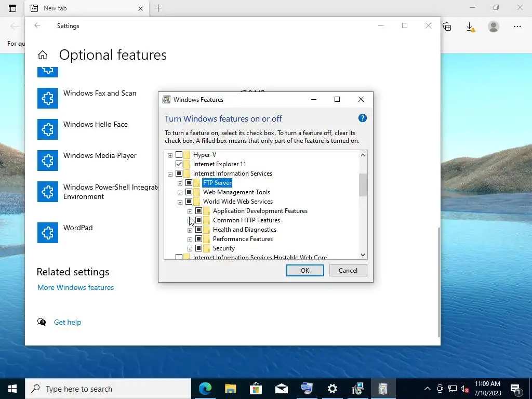Cancel the Windows Features dialog

[348, 270]
